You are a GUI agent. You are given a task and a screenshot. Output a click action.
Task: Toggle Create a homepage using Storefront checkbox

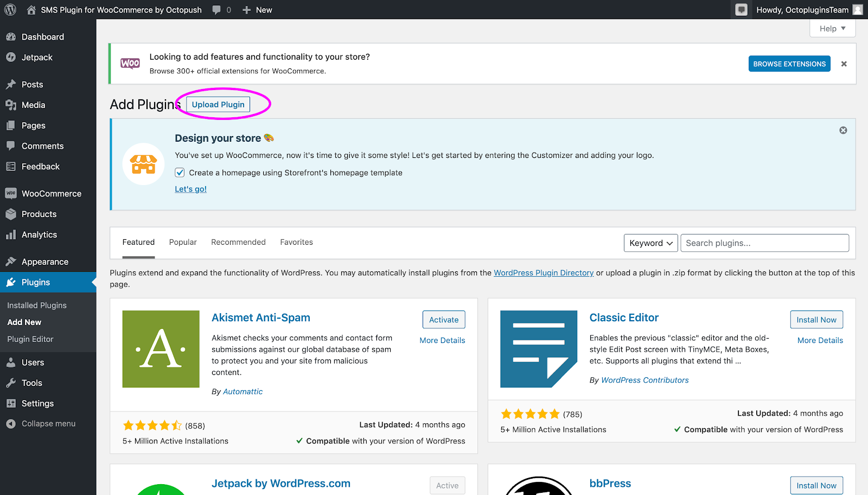click(180, 173)
